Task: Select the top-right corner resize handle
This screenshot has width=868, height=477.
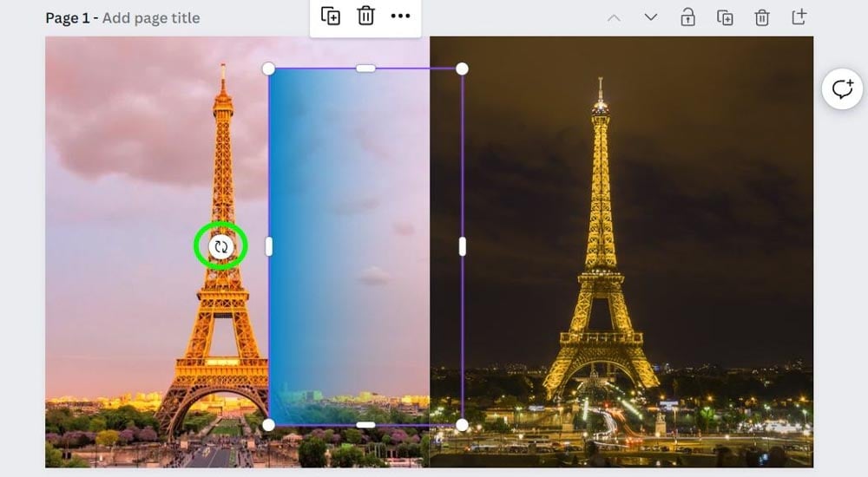Action: (462, 69)
